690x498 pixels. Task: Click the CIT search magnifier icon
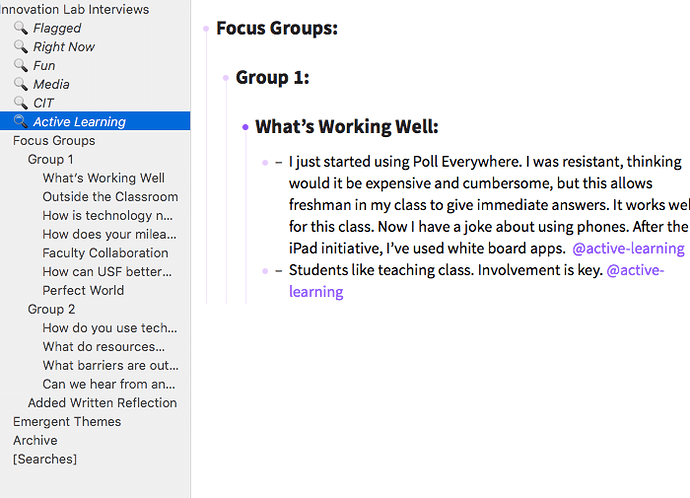point(20,103)
